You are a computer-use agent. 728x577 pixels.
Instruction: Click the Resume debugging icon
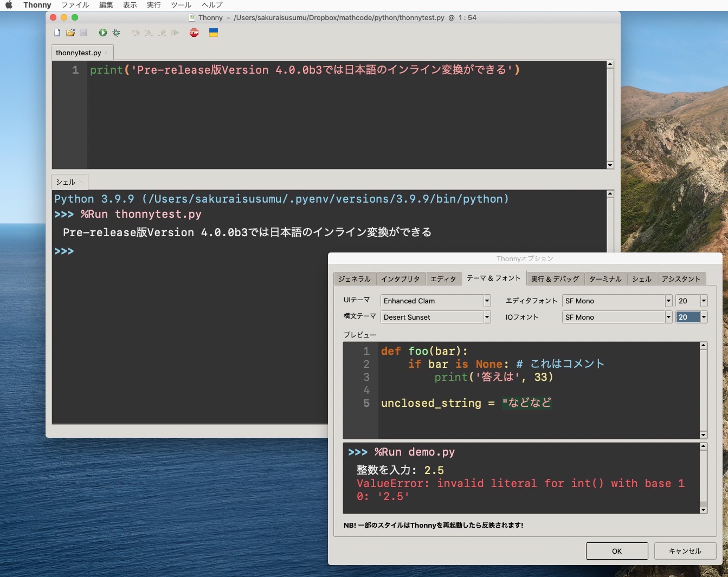175,33
